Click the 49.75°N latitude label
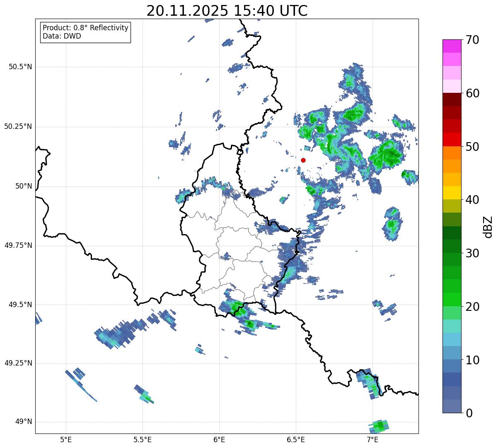This screenshot has width=498, height=448. tap(18, 245)
